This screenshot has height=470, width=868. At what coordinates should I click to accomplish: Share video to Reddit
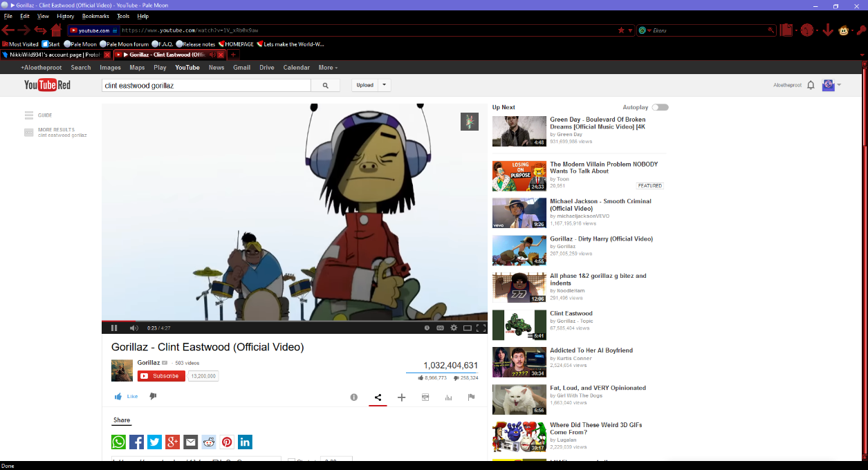point(208,442)
